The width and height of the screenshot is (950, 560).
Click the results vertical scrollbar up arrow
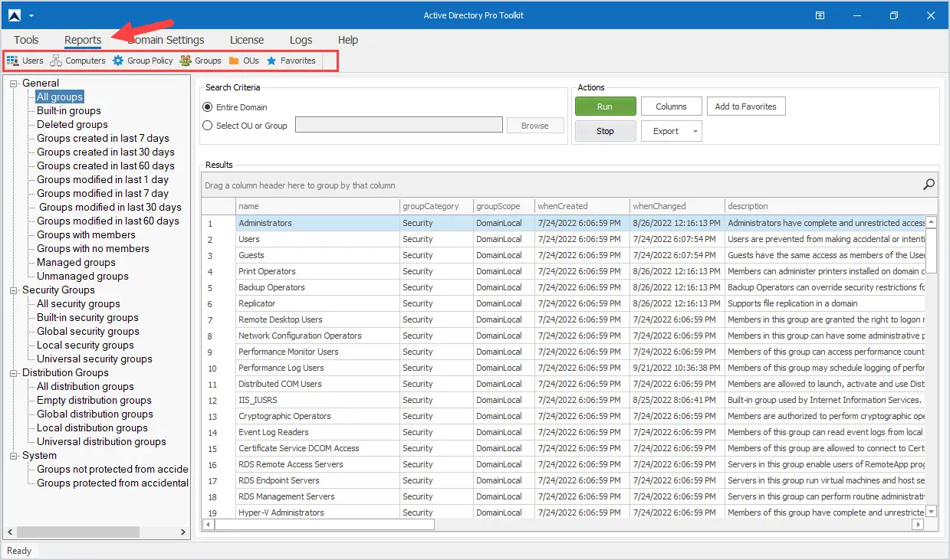tap(932, 223)
